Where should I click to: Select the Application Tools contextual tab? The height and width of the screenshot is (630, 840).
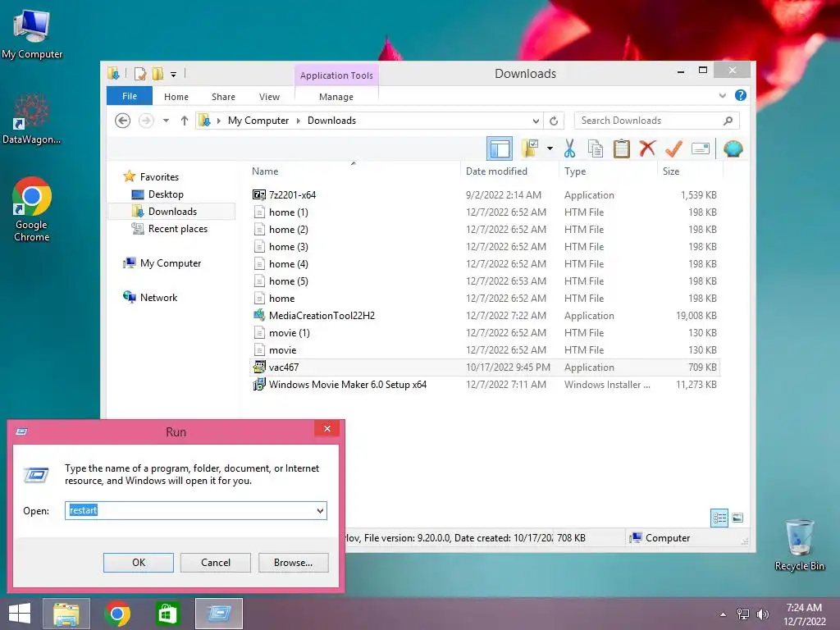pos(336,75)
